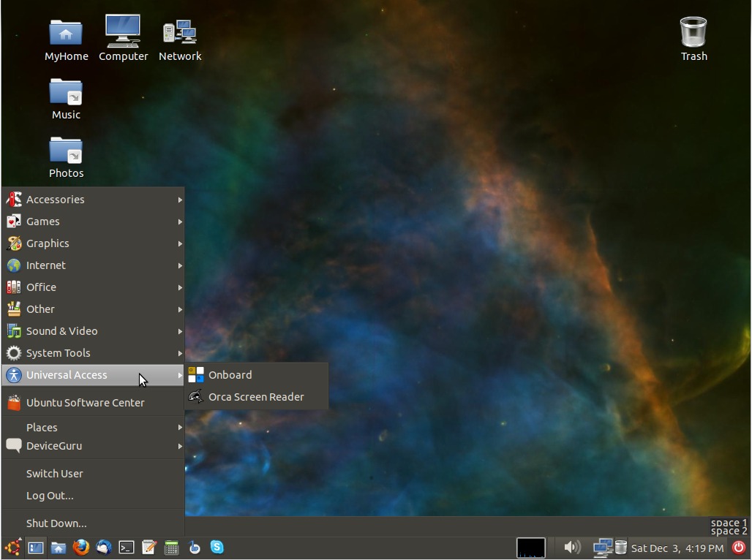
Task: Choose Switch User from the menu
Action: pyautogui.click(x=93, y=474)
